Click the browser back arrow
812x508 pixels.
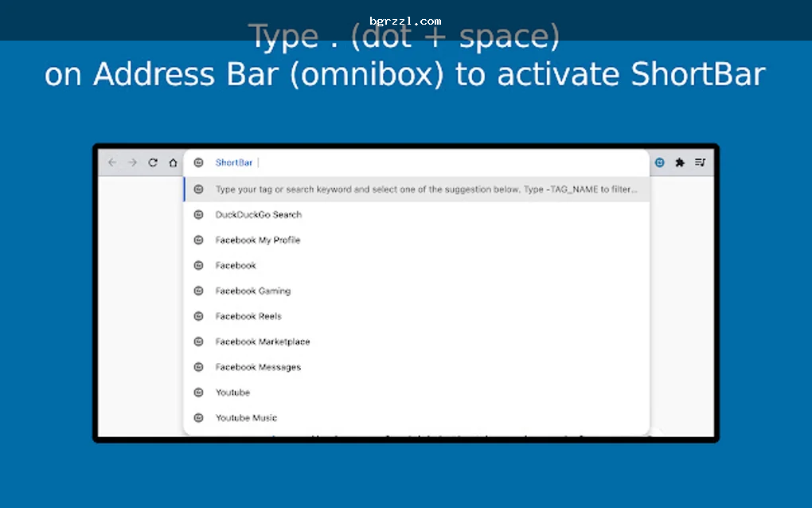click(x=112, y=162)
